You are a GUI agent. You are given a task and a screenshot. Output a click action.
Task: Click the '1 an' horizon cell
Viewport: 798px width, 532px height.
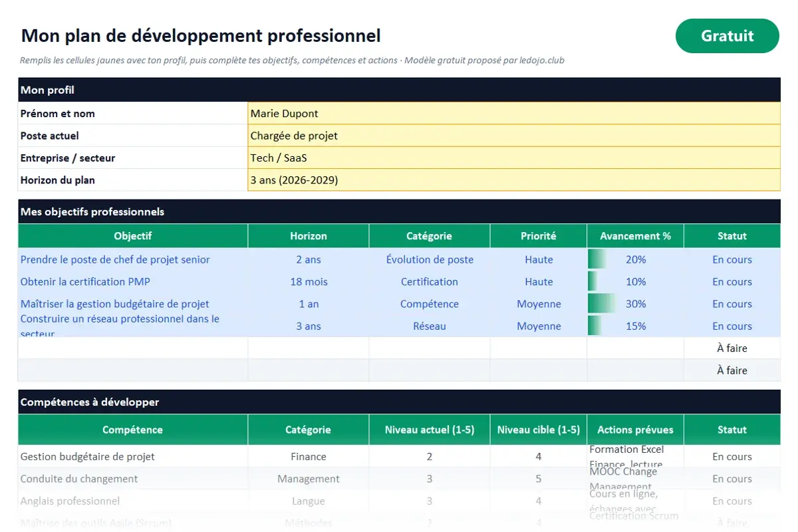click(309, 304)
